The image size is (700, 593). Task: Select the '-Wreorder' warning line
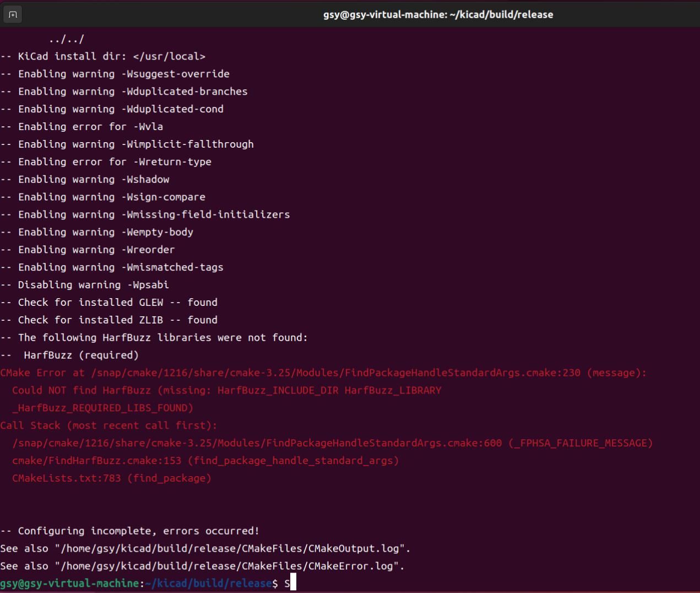88,250
